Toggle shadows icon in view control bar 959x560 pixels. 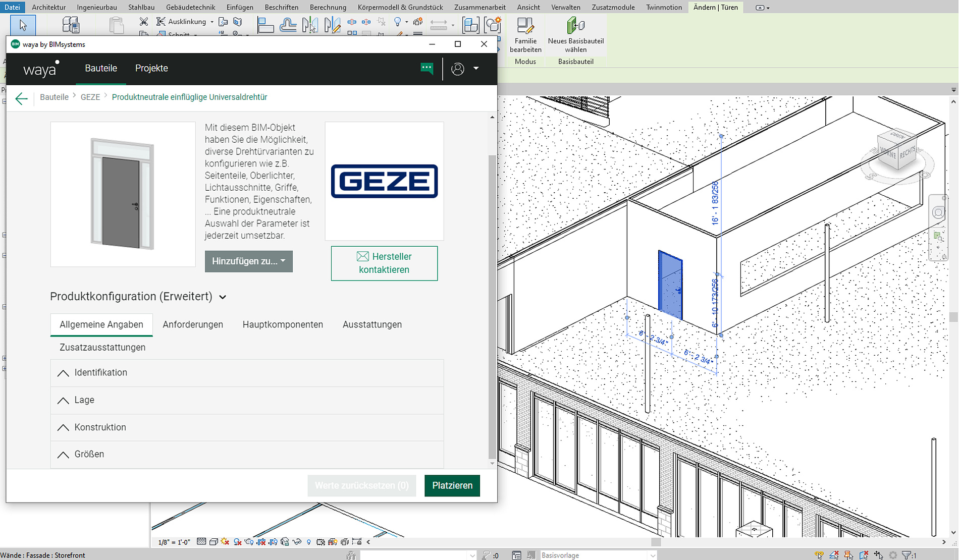tap(238, 542)
